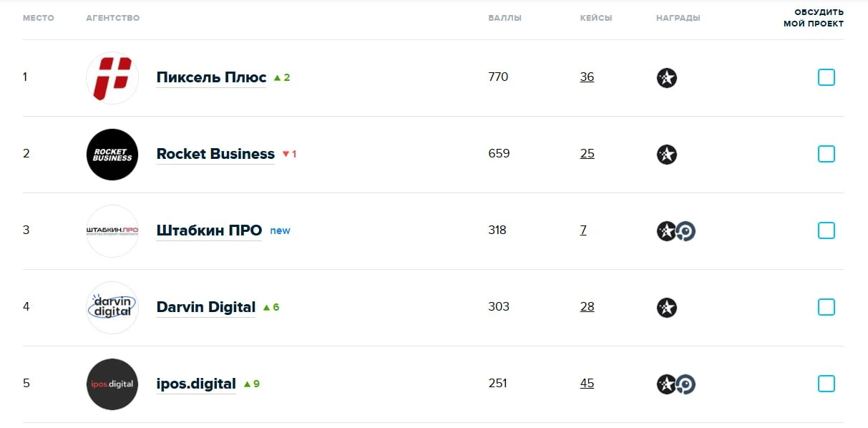Click the star award badge for Rocket Business
Image resolution: width=868 pixels, height=428 pixels.
(x=667, y=155)
